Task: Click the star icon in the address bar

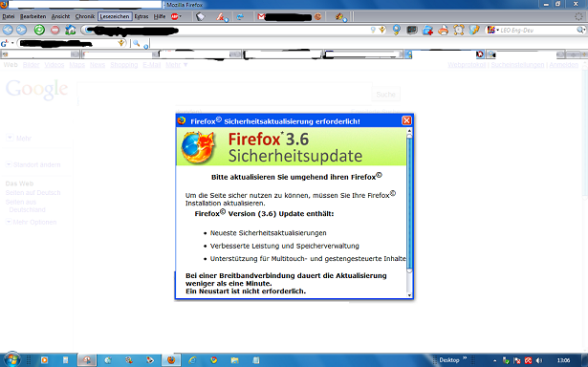Action: pyautogui.click(x=382, y=30)
